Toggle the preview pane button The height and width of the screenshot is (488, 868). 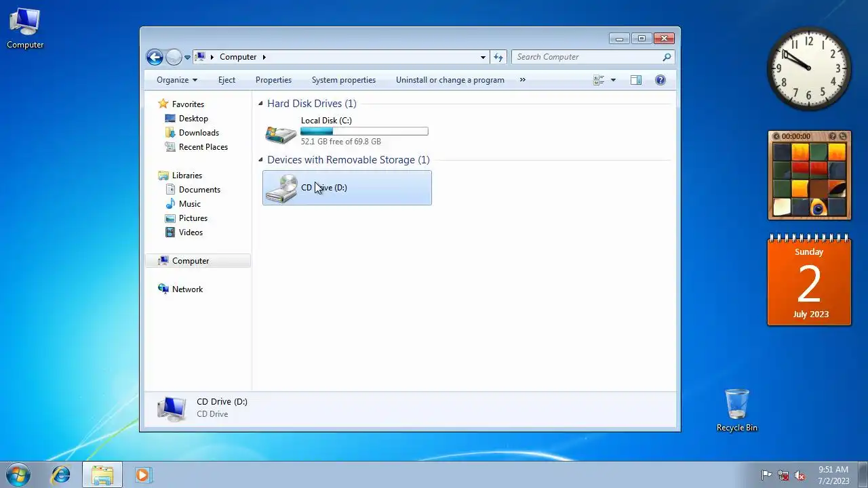[x=635, y=80]
